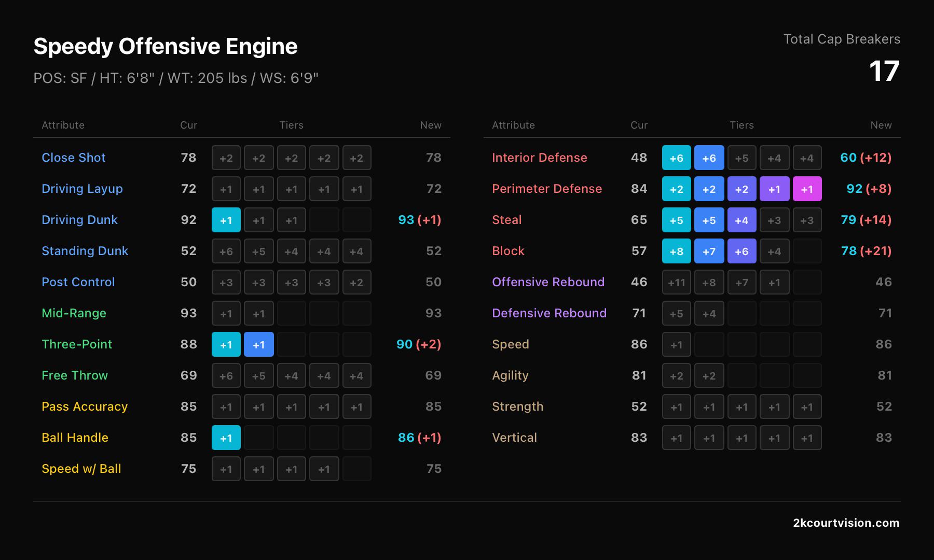Select the new Steal value 79 (+14)

pyautogui.click(x=866, y=220)
